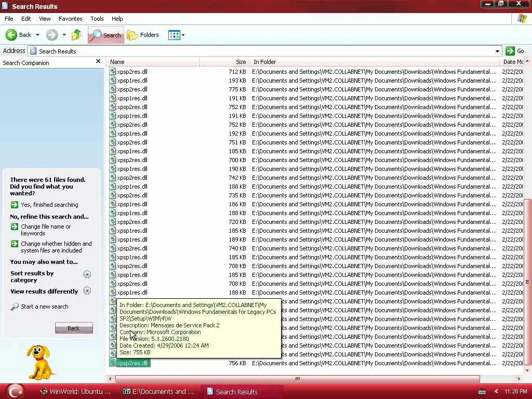Screen dimensions: 532x399
Task: Click file icon of the 740 KB row
Action: pos(113,248)
